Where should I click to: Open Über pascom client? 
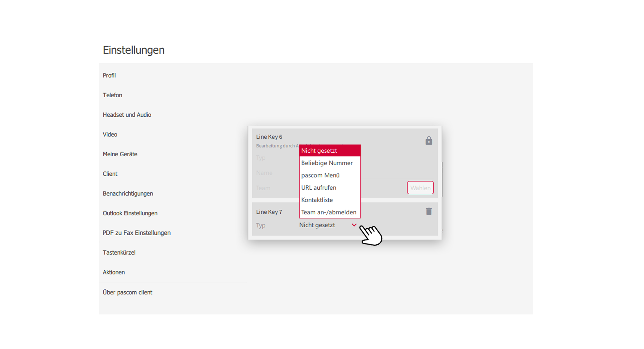(127, 292)
